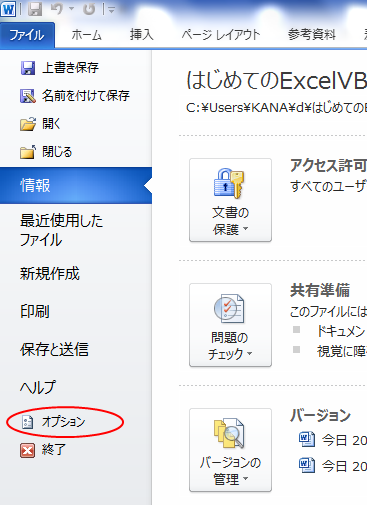Viewport: 367px width, 505px height.
Task: Click the このファイルには description text
Action: [x=328, y=311]
